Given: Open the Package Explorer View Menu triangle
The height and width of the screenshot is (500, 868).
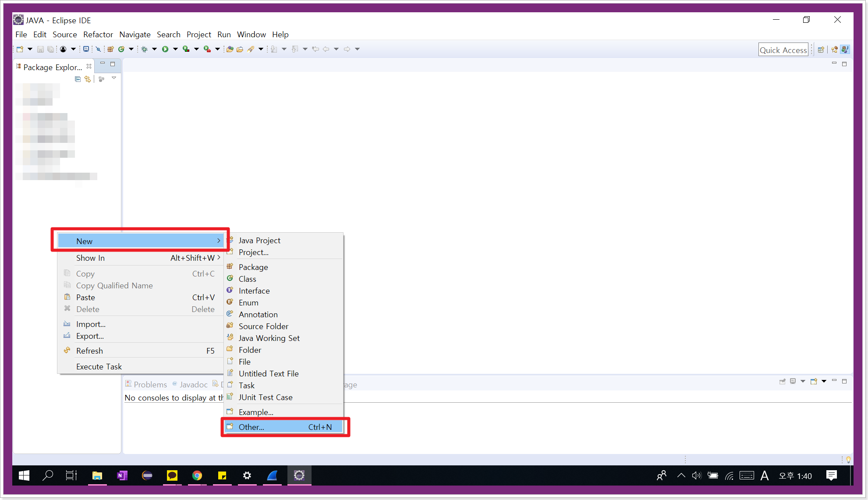Looking at the screenshot, I should pos(114,78).
